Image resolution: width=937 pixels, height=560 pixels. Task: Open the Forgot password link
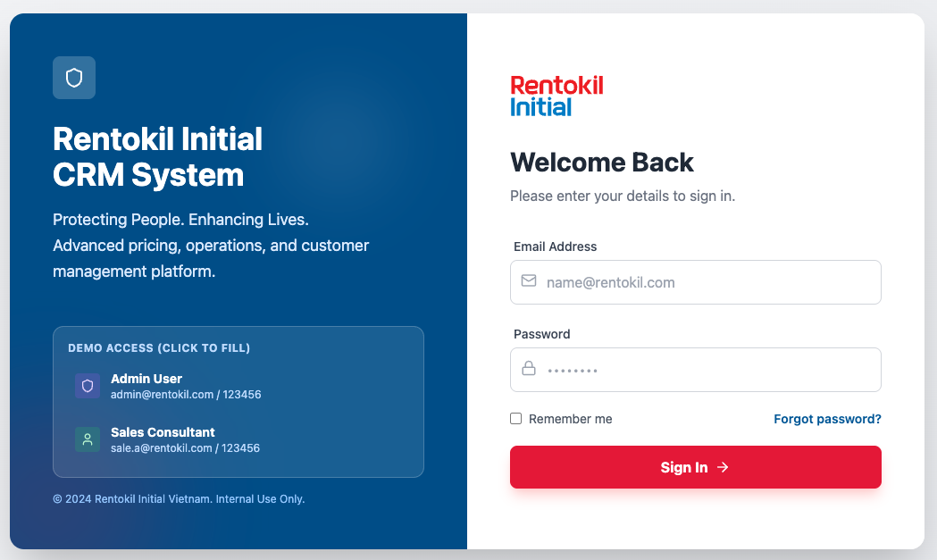827,419
